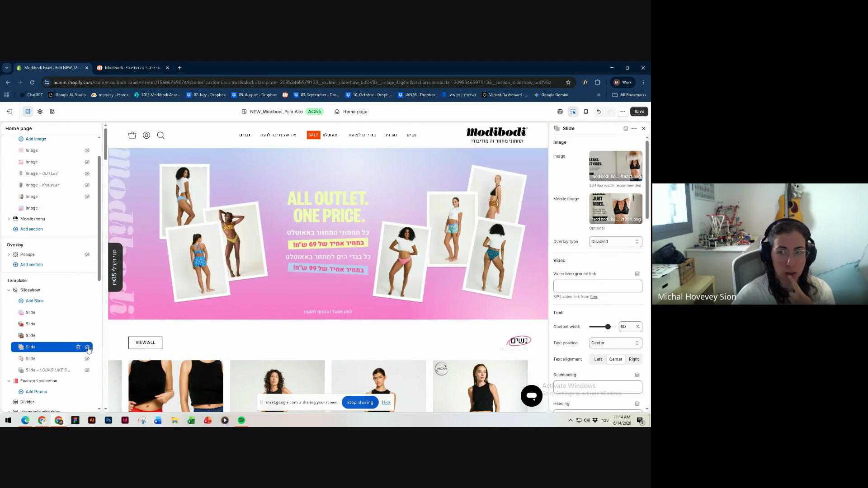Toggle visibility of Image – OUTLET block

coord(87,174)
